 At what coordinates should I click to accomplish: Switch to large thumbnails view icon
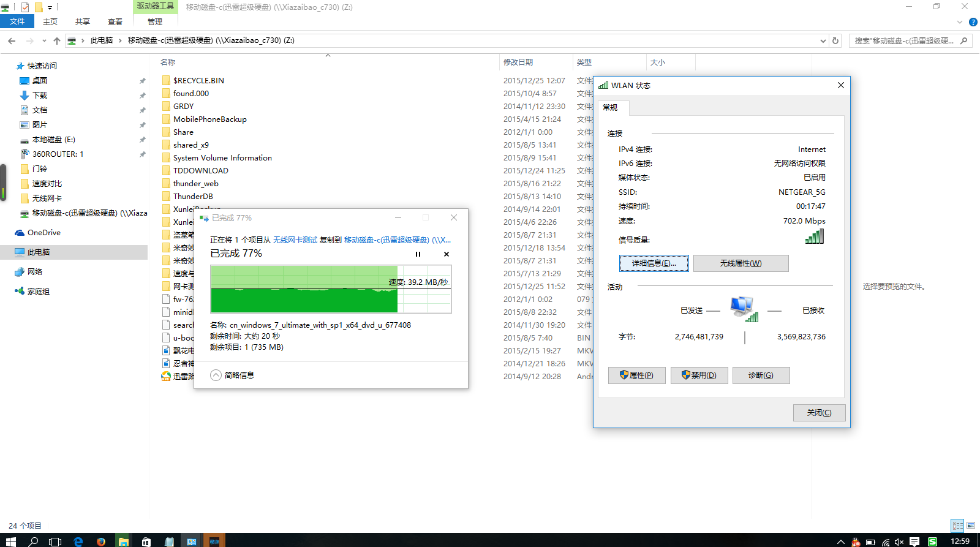971,526
